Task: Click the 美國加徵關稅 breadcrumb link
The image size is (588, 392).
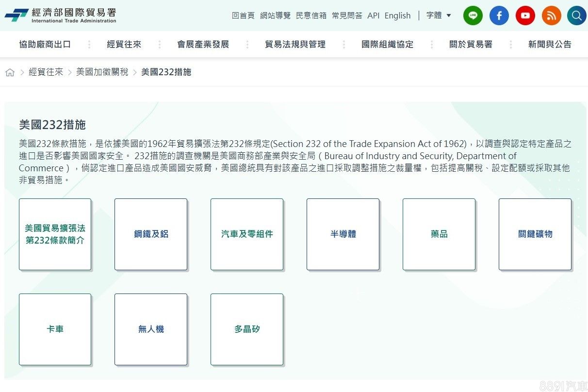Action: pyautogui.click(x=102, y=72)
